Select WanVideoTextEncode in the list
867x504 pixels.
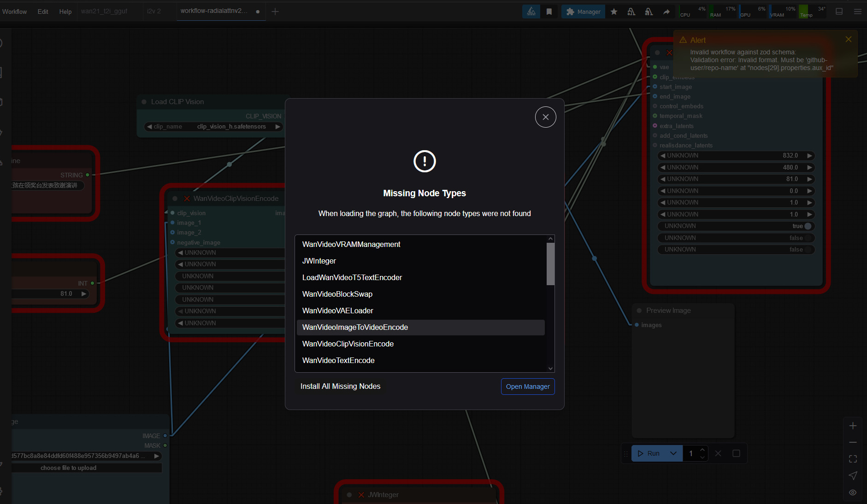pyautogui.click(x=420, y=360)
